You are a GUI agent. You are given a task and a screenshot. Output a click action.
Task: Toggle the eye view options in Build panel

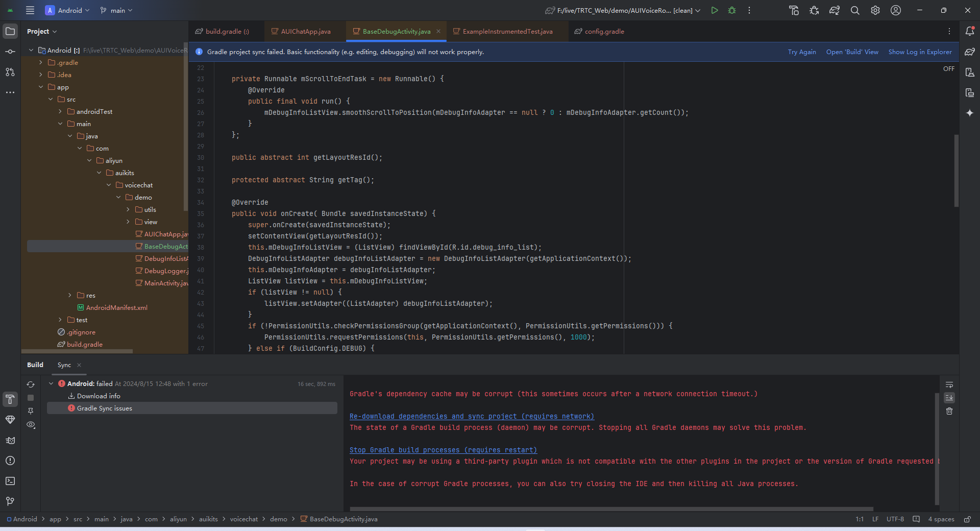point(31,424)
